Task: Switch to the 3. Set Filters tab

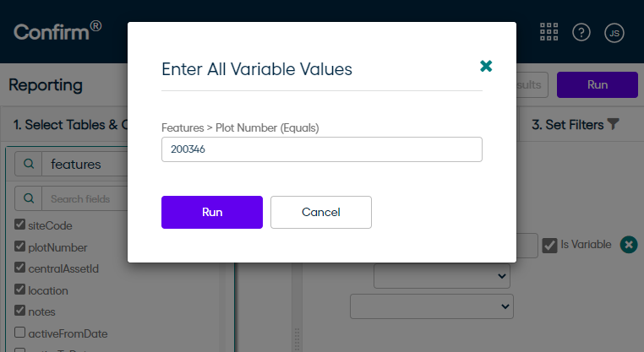Action: coord(575,124)
